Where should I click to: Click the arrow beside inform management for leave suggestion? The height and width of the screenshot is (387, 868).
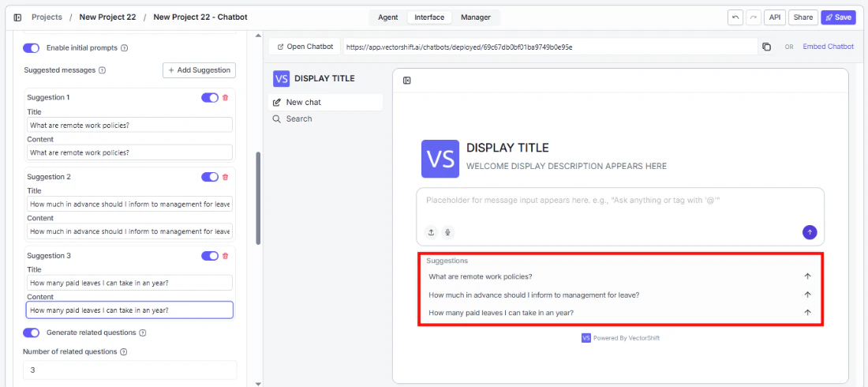[807, 295]
